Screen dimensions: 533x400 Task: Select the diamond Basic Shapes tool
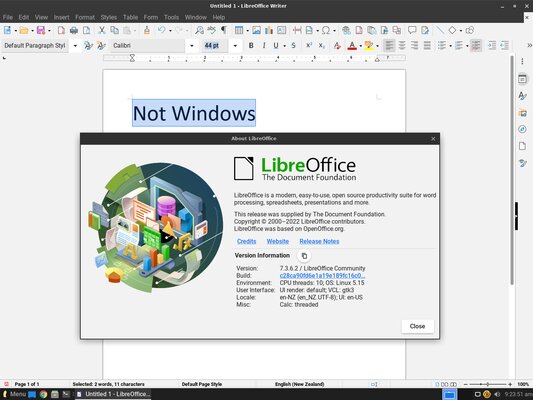tap(452, 30)
